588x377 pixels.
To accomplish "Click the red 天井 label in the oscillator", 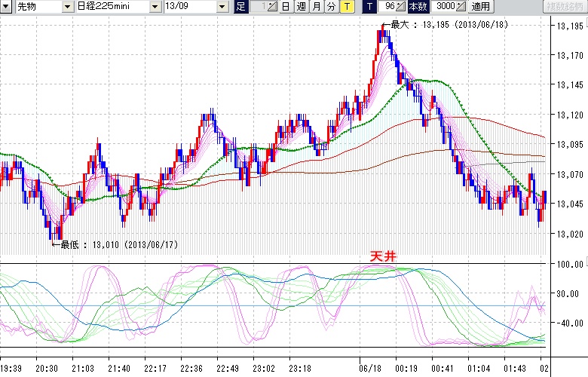I will point(383,256).
